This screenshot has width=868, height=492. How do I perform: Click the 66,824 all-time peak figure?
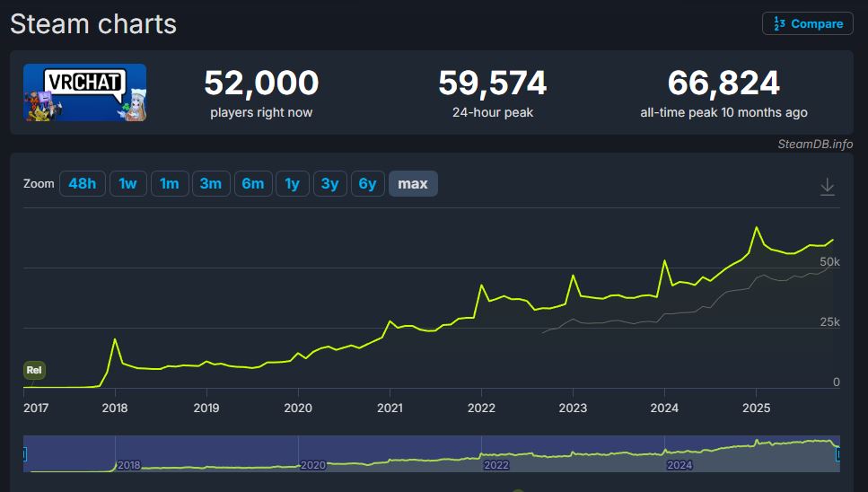(723, 83)
